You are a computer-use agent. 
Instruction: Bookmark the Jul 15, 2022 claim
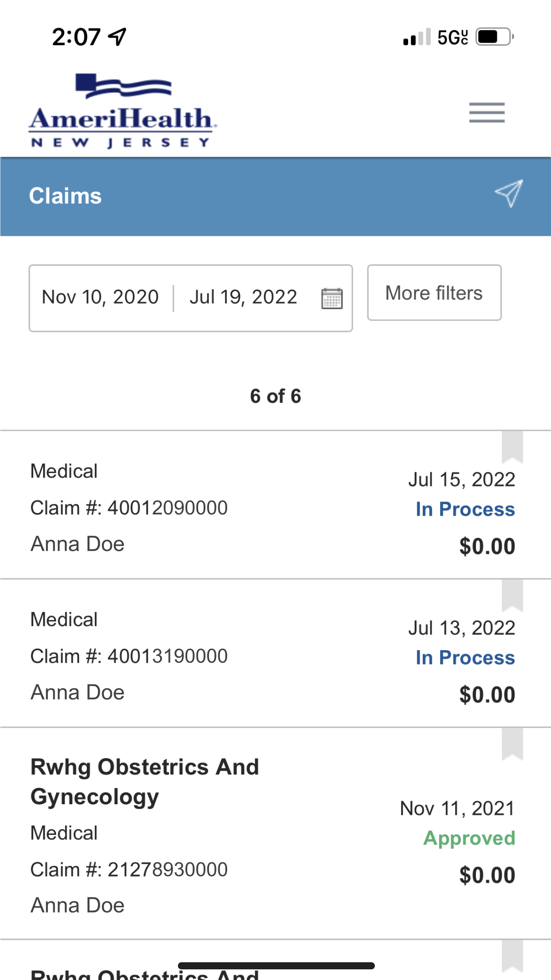coord(512,447)
